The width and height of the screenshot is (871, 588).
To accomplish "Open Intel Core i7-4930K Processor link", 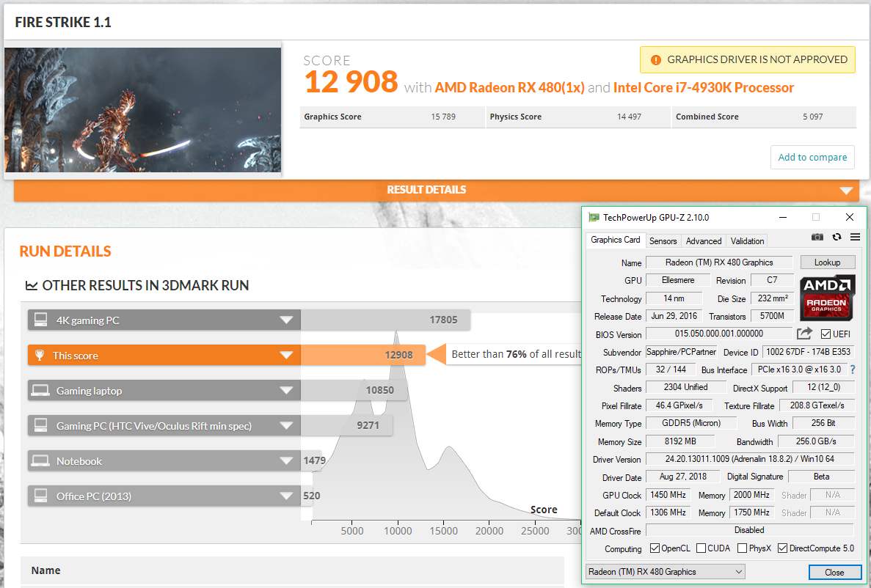I will (703, 88).
